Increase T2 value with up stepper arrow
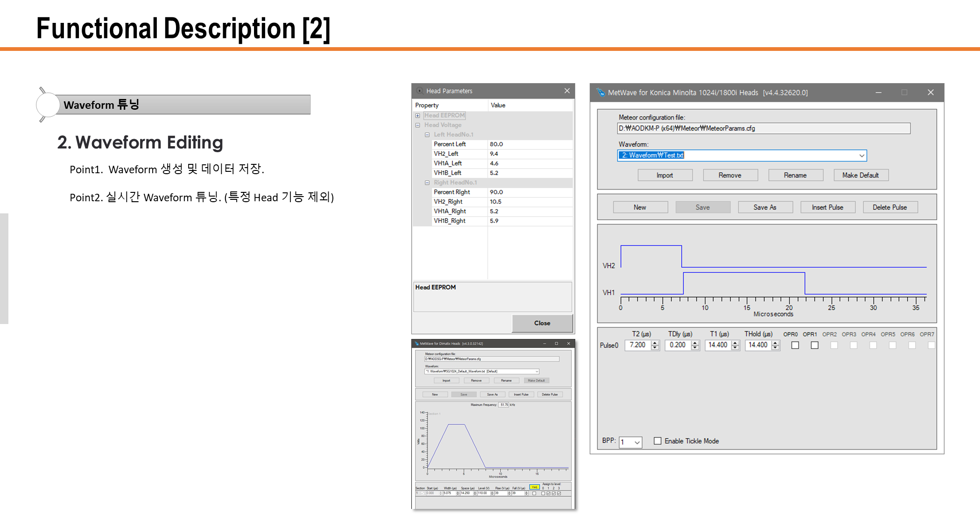980x515 pixels. pyautogui.click(x=655, y=343)
